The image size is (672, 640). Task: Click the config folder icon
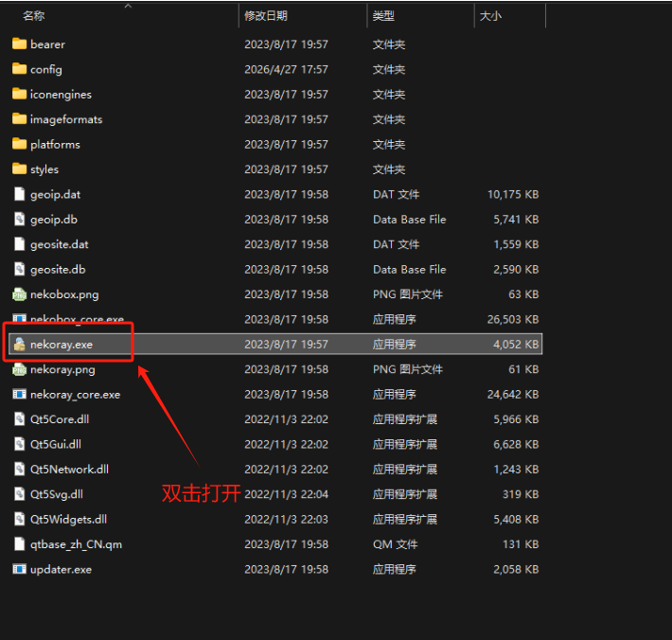(x=19, y=69)
